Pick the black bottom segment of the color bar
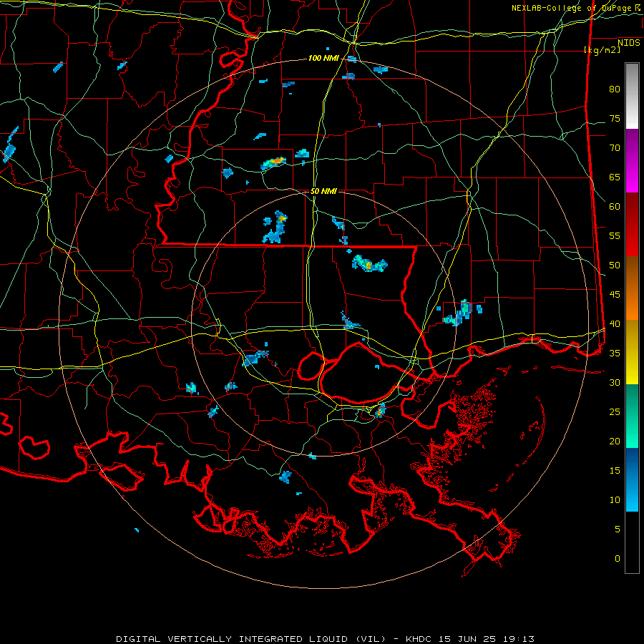The width and height of the screenshot is (644, 644). click(632, 542)
